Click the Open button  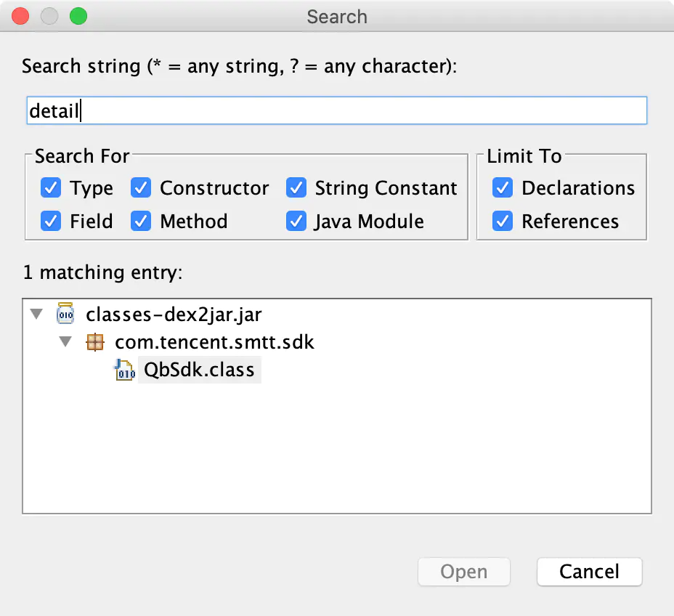pyautogui.click(x=464, y=572)
